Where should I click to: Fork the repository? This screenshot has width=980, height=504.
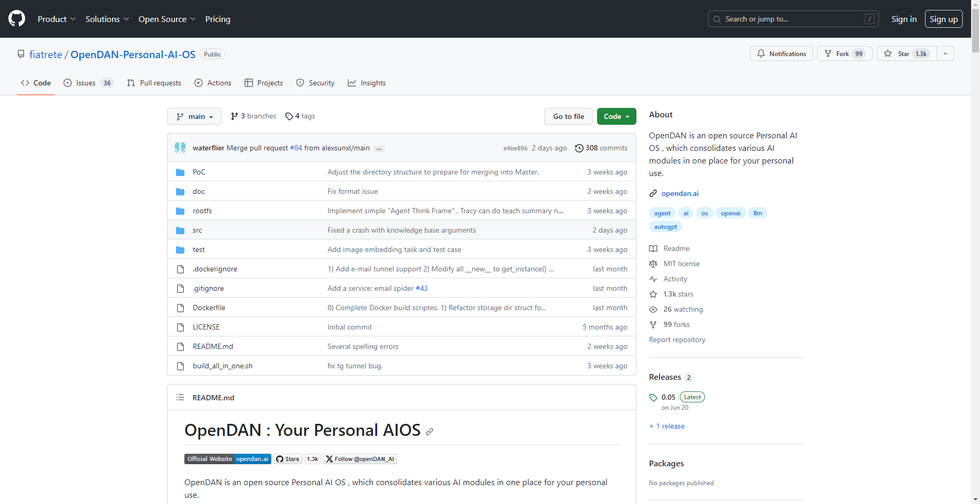(844, 53)
